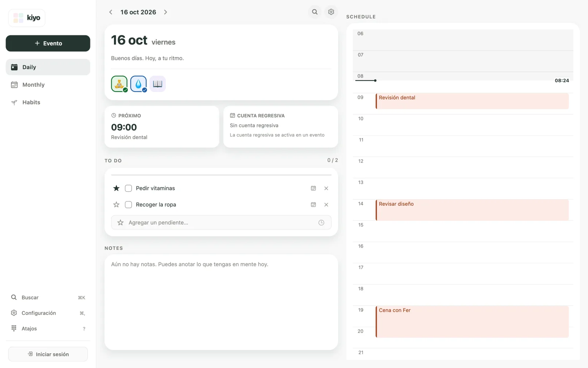Screen dimensions: 588x368
Task: Open the Revisión dental schedule event
Action: pos(472,101)
